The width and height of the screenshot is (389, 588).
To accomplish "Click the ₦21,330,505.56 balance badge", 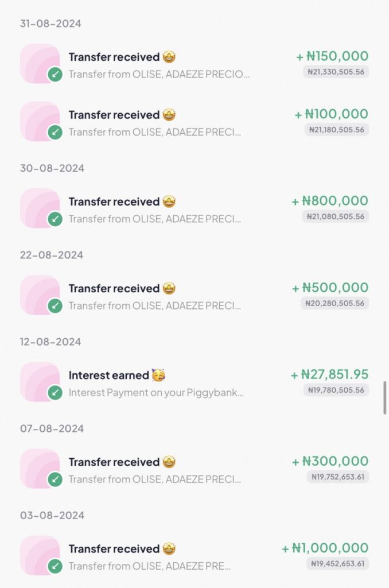I will [336, 72].
